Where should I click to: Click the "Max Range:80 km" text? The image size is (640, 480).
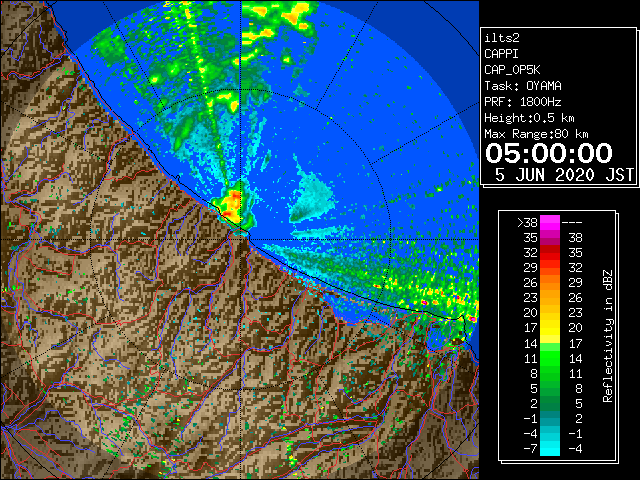[536, 134]
